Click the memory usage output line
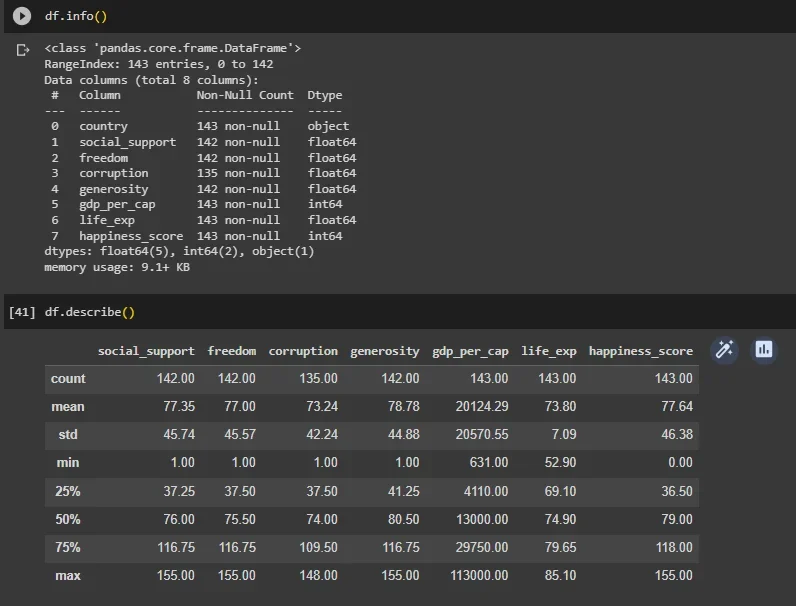This screenshot has width=796, height=606. (117, 267)
